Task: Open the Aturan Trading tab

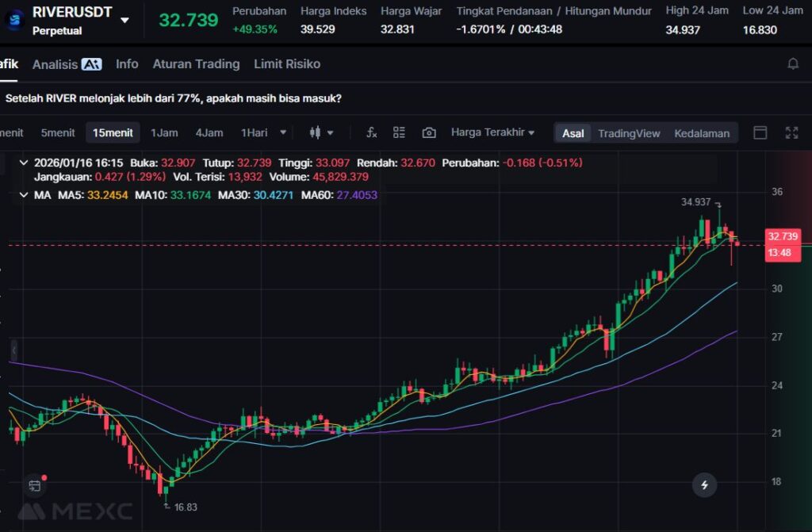Action: (x=196, y=64)
